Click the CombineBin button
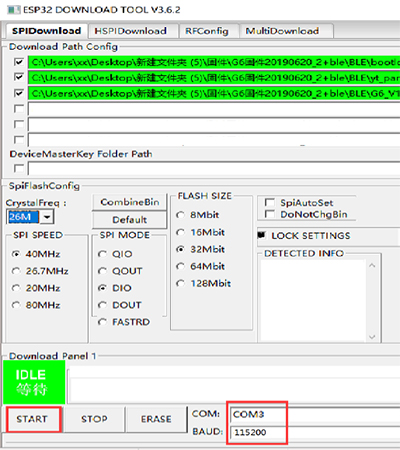This screenshot has width=400, height=450. point(130,202)
